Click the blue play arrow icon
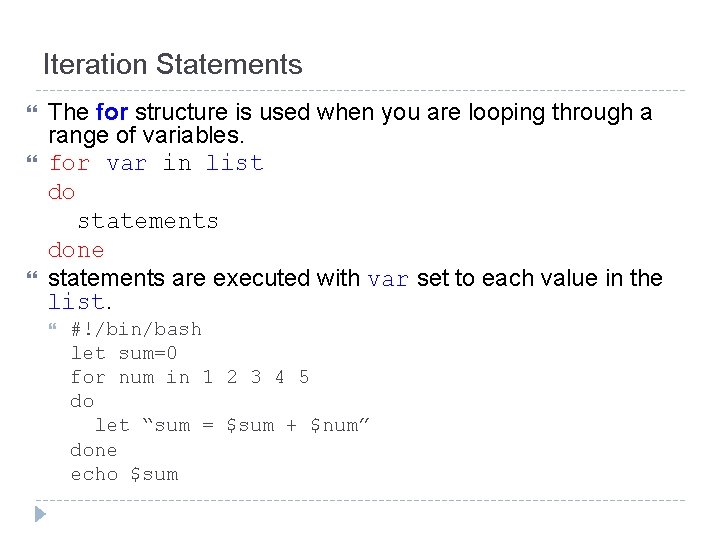Image resolution: width=720 pixels, height=540 pixels. pos(40,514)
